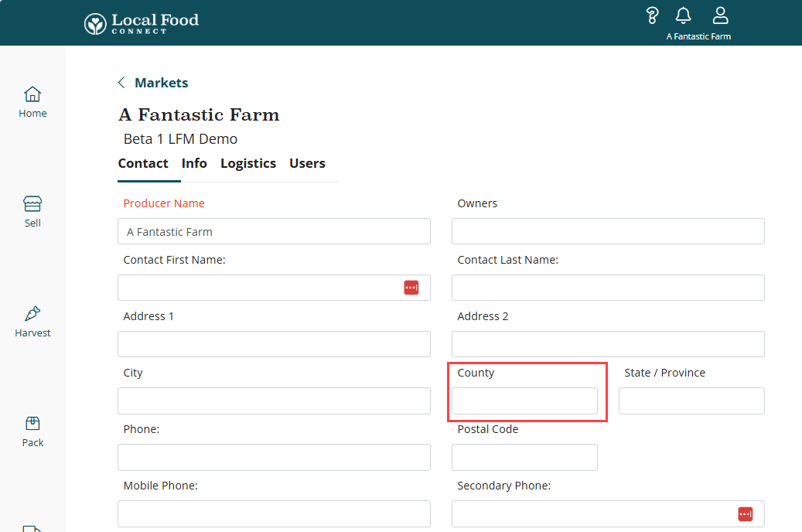The image size is (802, 532).
Task: Click the Local Food Connect logo
Action: point(142,22)
